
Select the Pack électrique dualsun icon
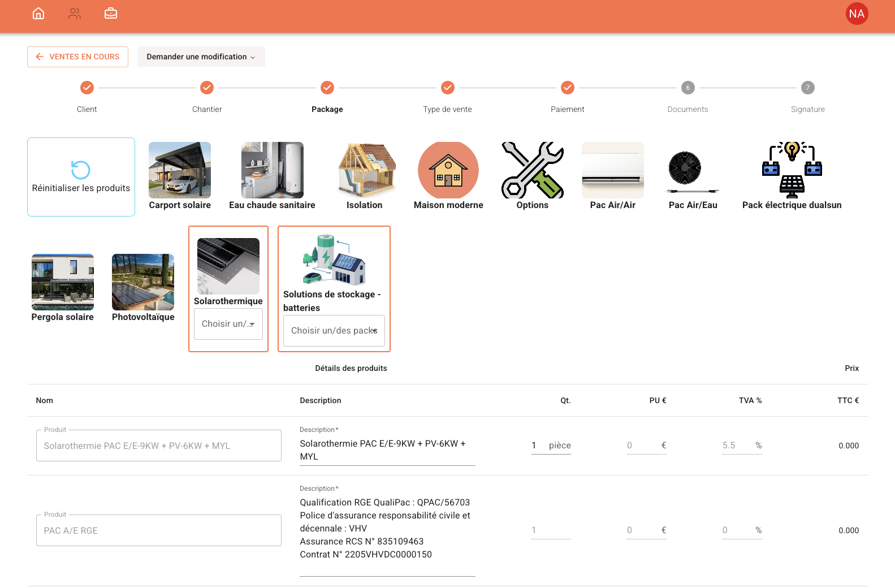(792, 170)
